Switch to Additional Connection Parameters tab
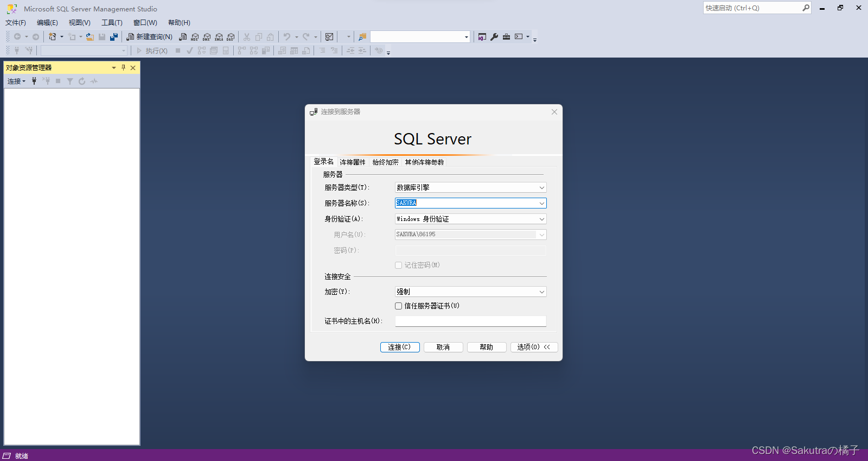 tap(424, 162)
